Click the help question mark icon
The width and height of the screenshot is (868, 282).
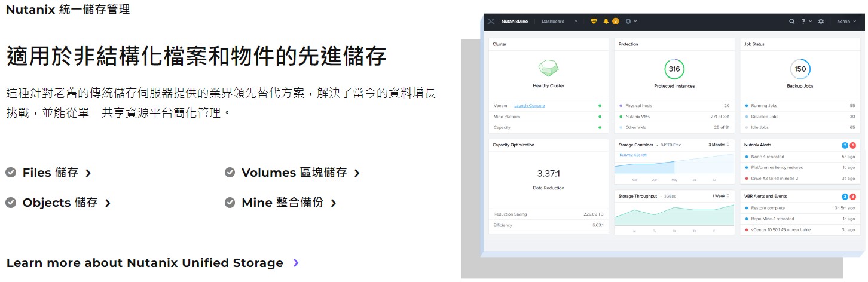803,22
